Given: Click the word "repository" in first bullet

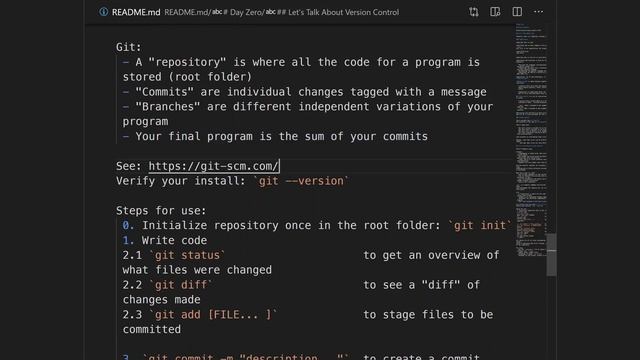Looking at the screenshot, I should pyautogui.click(x=187, y=62).
